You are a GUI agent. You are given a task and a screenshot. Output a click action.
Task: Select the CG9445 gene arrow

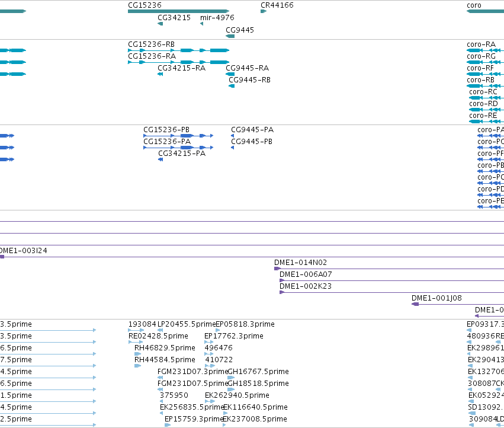point(230,36)
